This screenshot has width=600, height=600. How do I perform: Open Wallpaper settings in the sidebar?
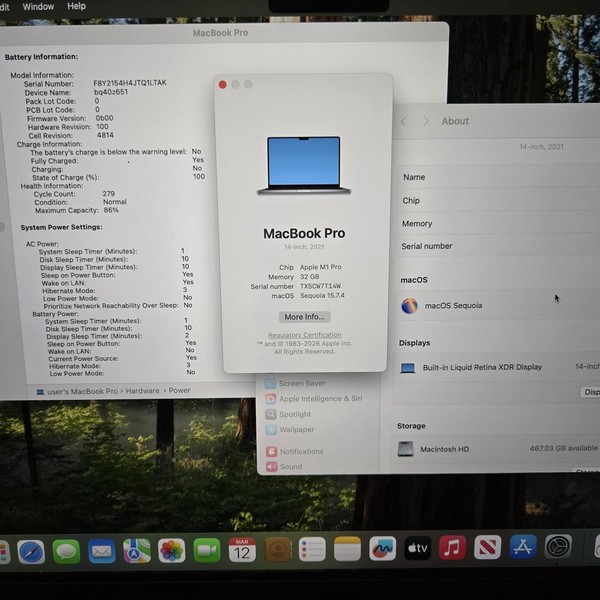pos(290,430)
